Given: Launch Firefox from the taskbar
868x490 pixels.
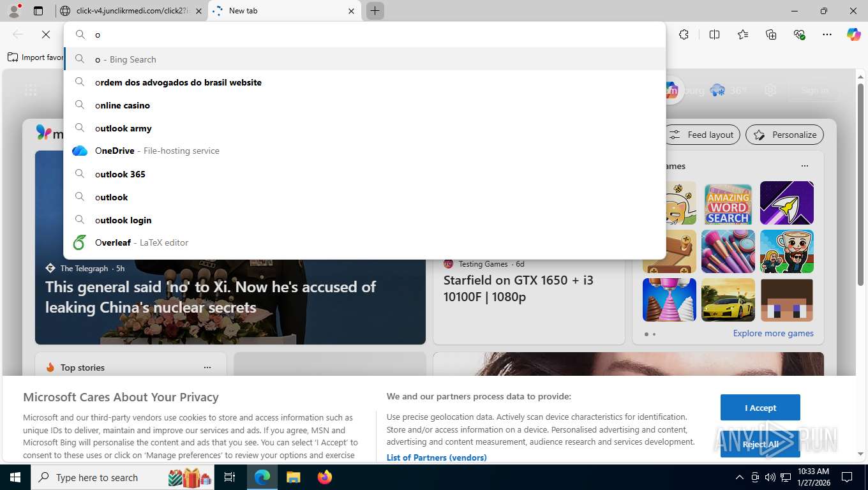Looking at the screenshot, I should pyautogui.click(x=325, y=477).
